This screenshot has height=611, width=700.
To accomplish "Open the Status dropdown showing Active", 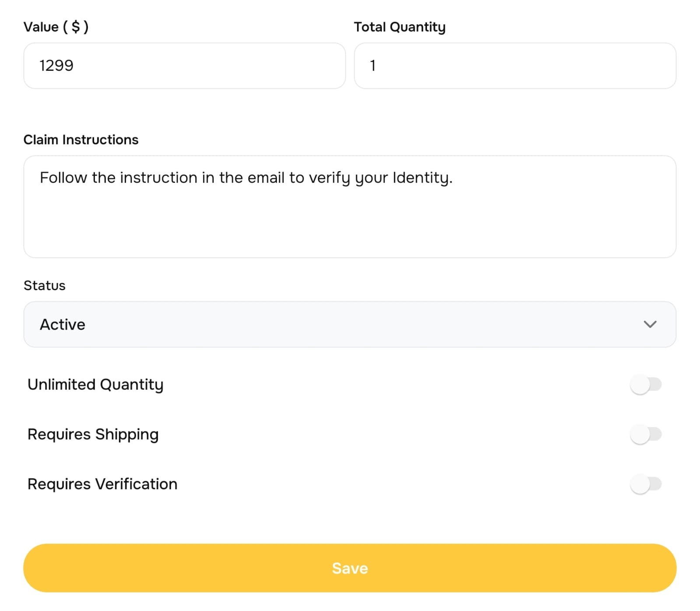I will click(349, 324).
